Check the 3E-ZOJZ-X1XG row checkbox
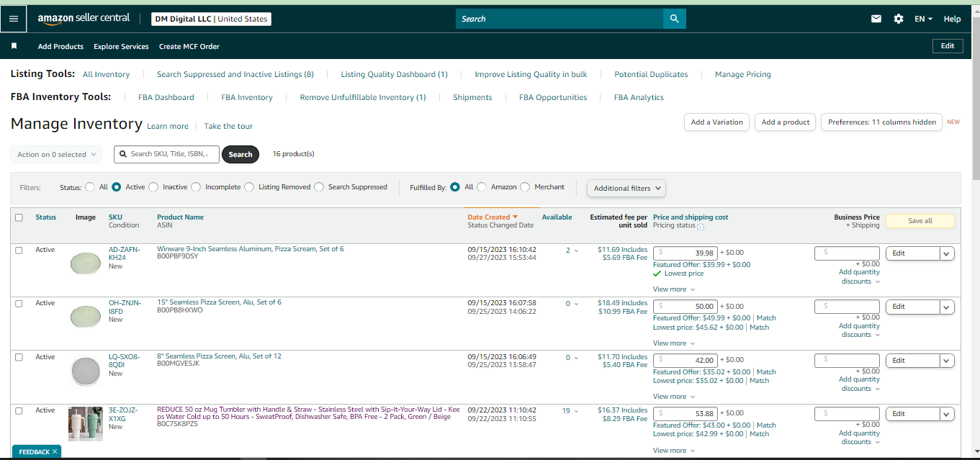The height and width of the screenshot is (460, 980). tap(19, 410)
